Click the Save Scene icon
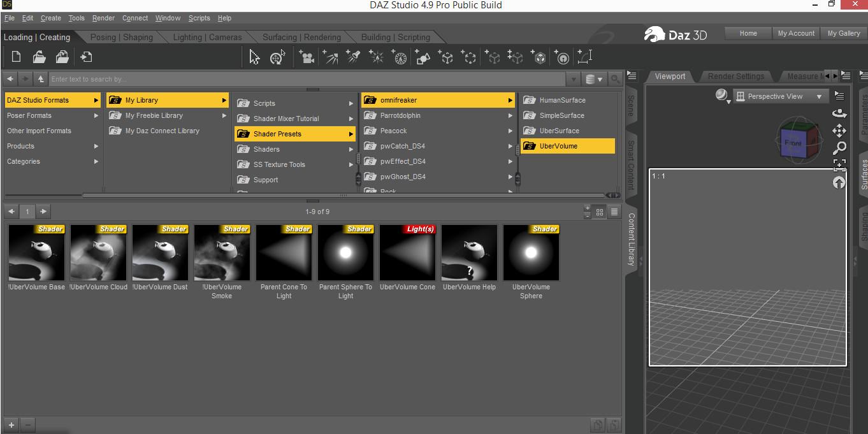The width and height of the screenshot is (868, 434). coord(62,57)
